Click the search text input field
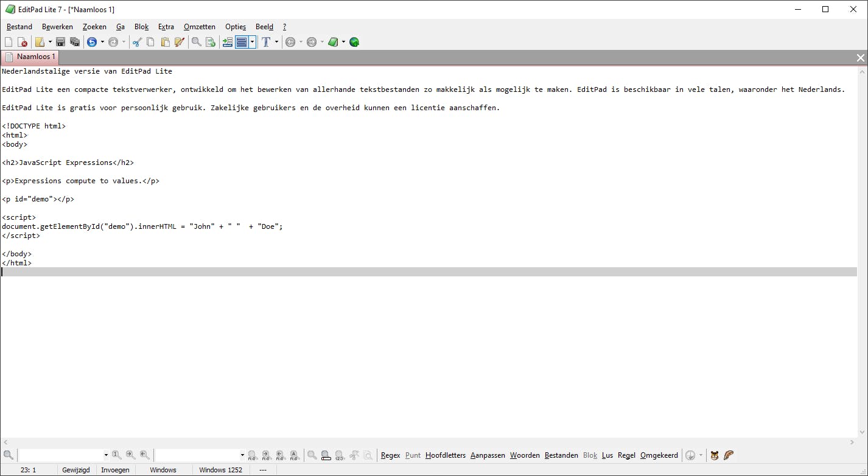Image resolution: width=868 pixels, height=476 pixels. [x=60, y=455]
